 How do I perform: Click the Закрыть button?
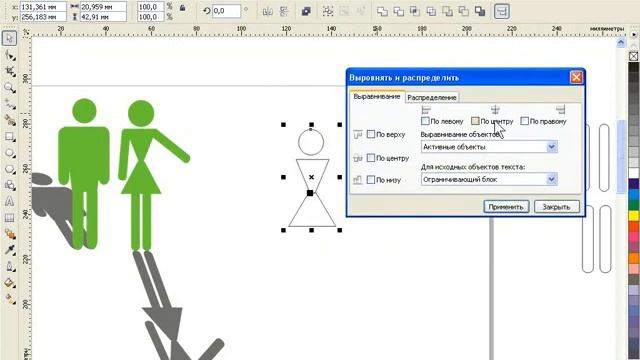pos(556,207)
